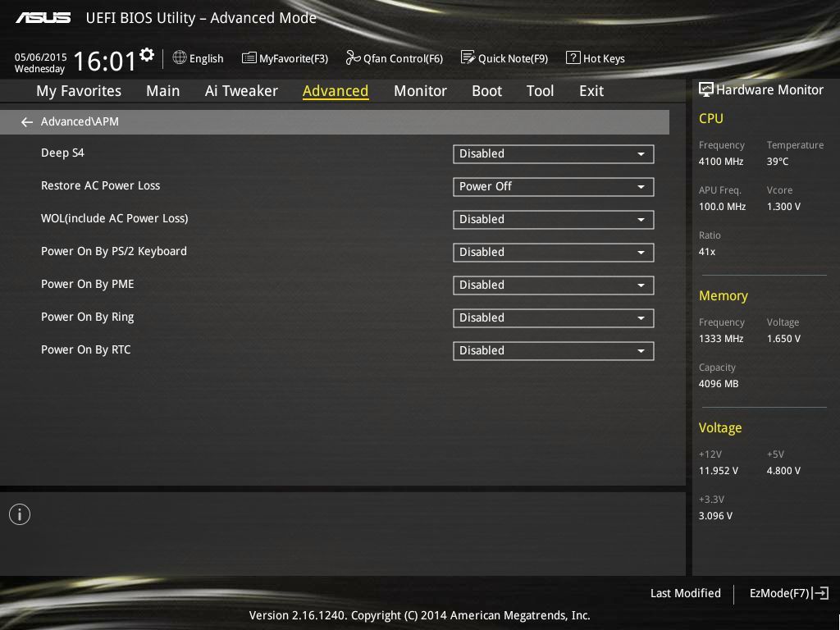The width and height of the screenshot is (840, 630).
Task: Click the date 05/06/2015
Action: (x=41, y=57)
